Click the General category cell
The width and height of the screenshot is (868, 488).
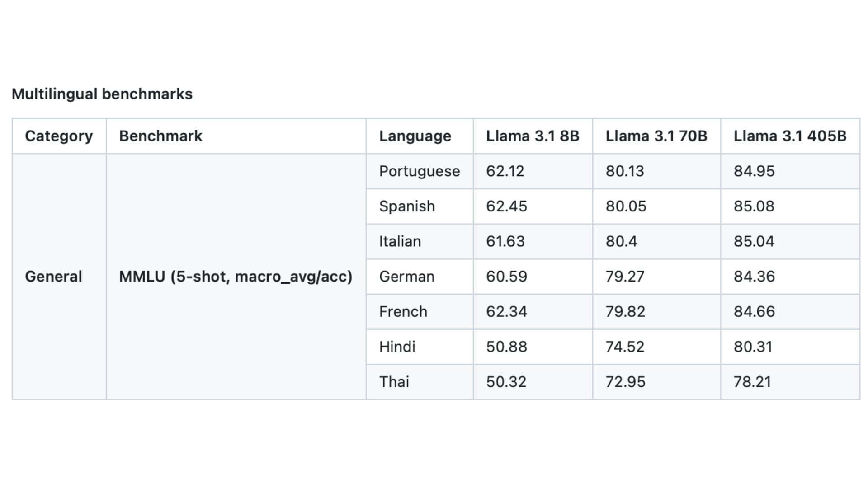pos(54,276)
